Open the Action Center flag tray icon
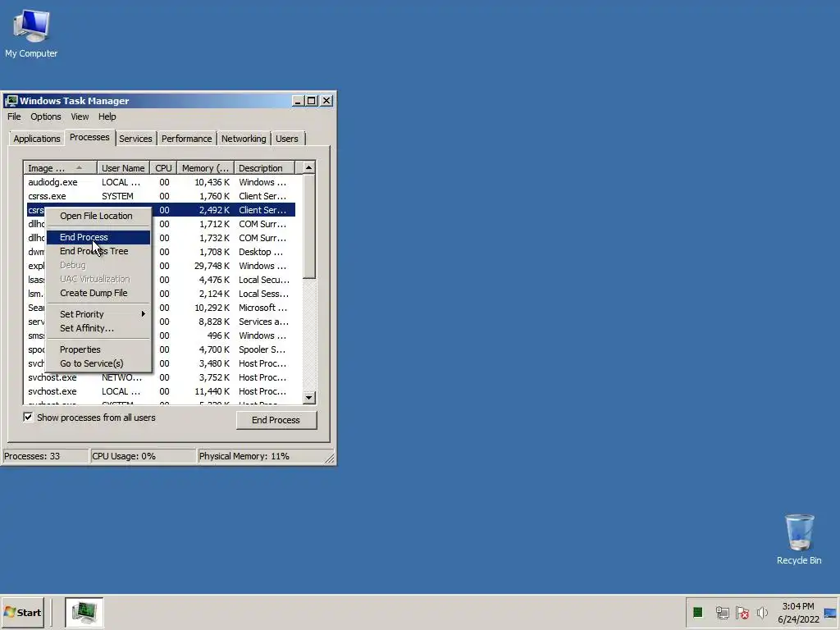This screenshot has height=630, width=840. (742, 612)
